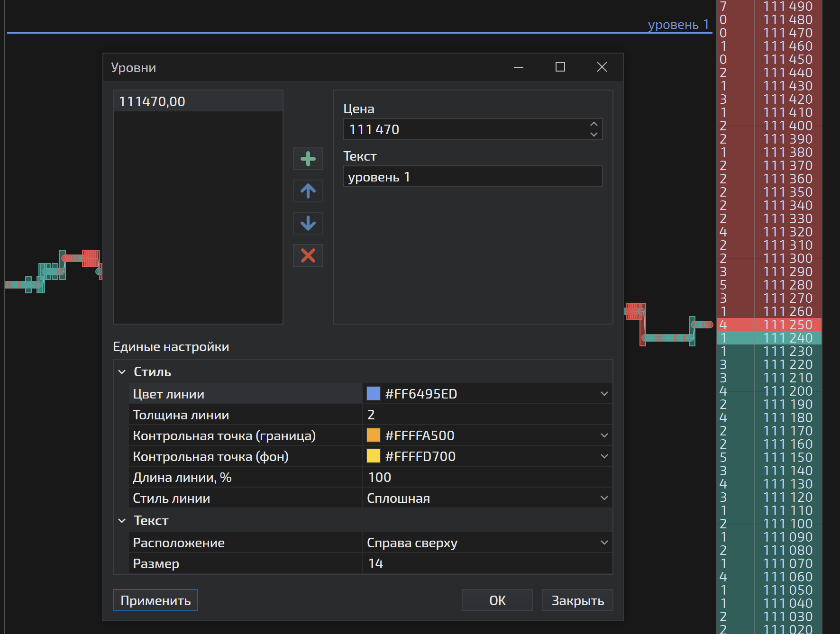Open the Расположение dropdown
Viewport: 840px width, 634px height.
(604, 543)
